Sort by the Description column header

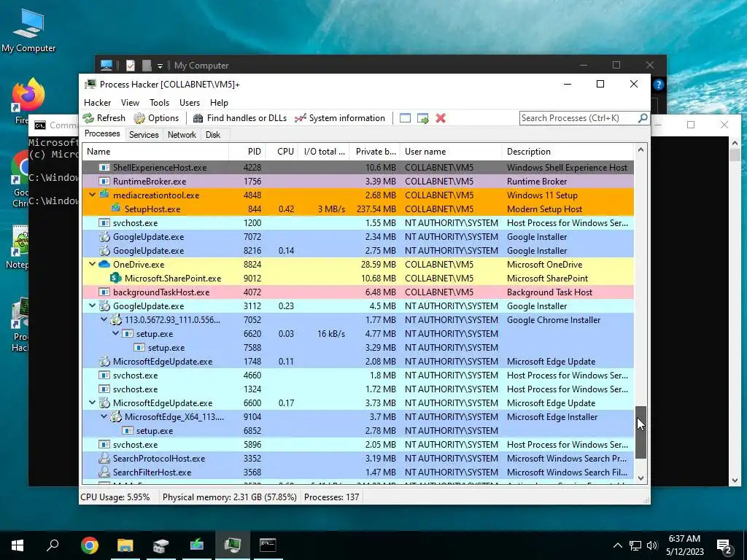coord(568,152)
